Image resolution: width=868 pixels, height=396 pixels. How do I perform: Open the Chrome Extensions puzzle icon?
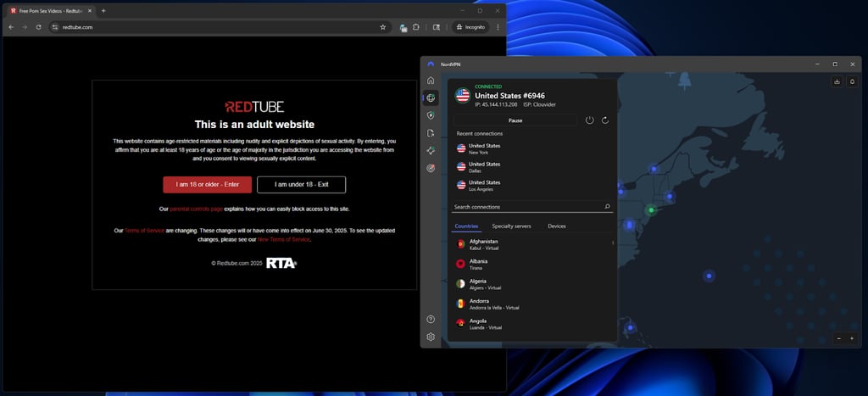pos(416,26)
